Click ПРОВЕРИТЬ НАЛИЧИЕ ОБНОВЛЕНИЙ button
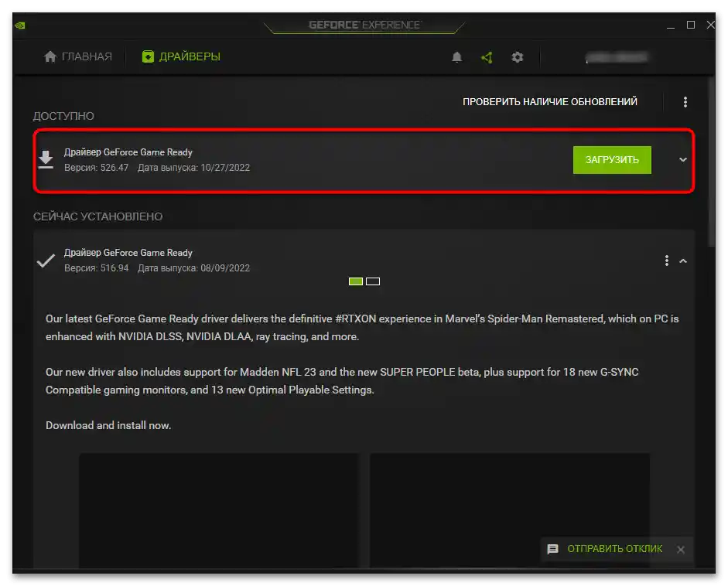 [x=550, y=101]
